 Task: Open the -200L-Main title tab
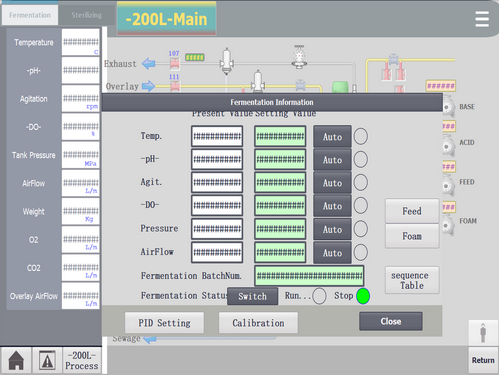[166, 19]
